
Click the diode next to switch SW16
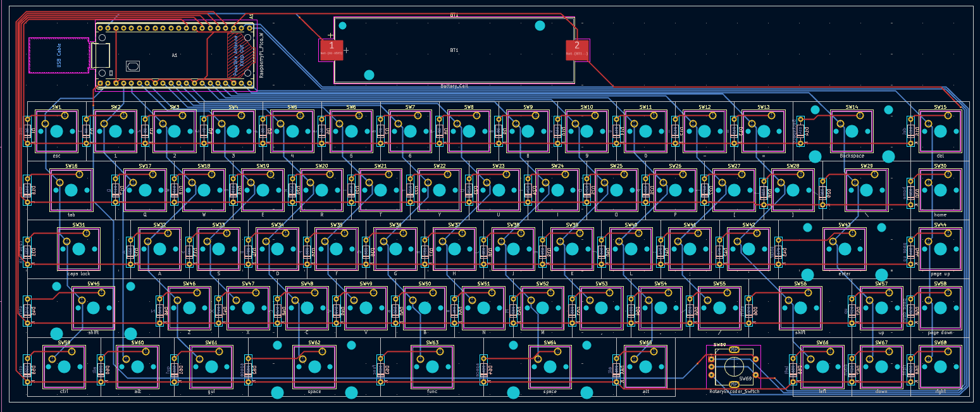[x=27, y=190]
